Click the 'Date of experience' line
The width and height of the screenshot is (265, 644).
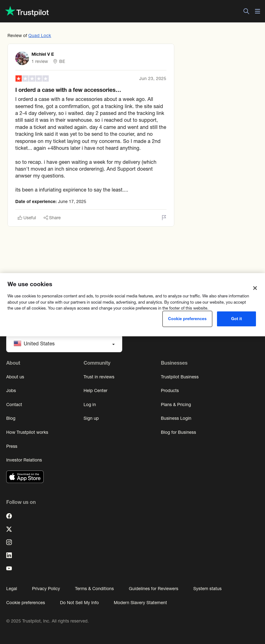tap(51, 201)
